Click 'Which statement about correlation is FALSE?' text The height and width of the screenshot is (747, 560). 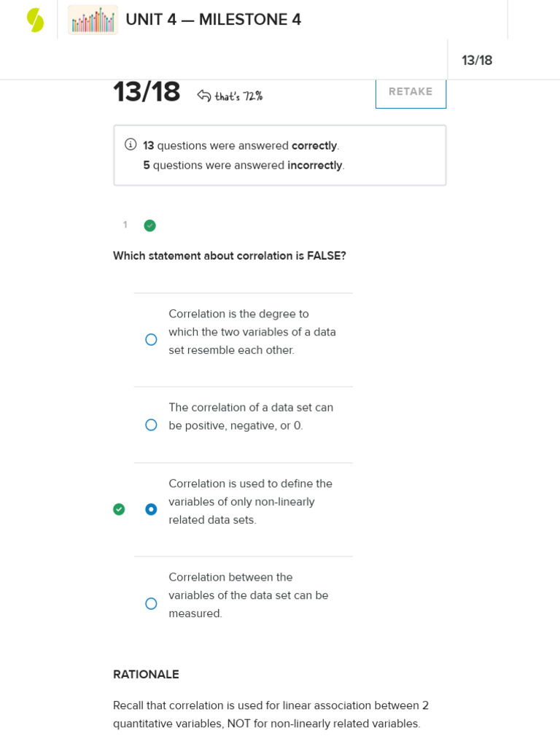pyautogui.click(x=229, y=256)
